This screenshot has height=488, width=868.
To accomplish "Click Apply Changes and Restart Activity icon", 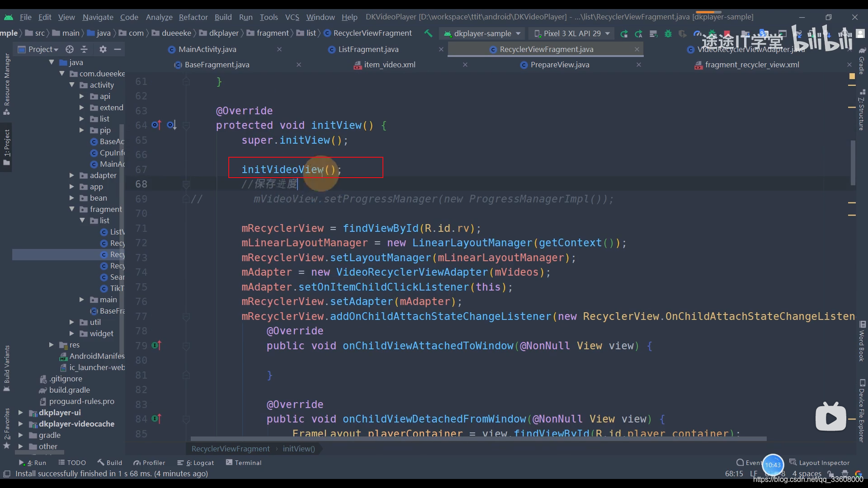I will tap(639, 33).
